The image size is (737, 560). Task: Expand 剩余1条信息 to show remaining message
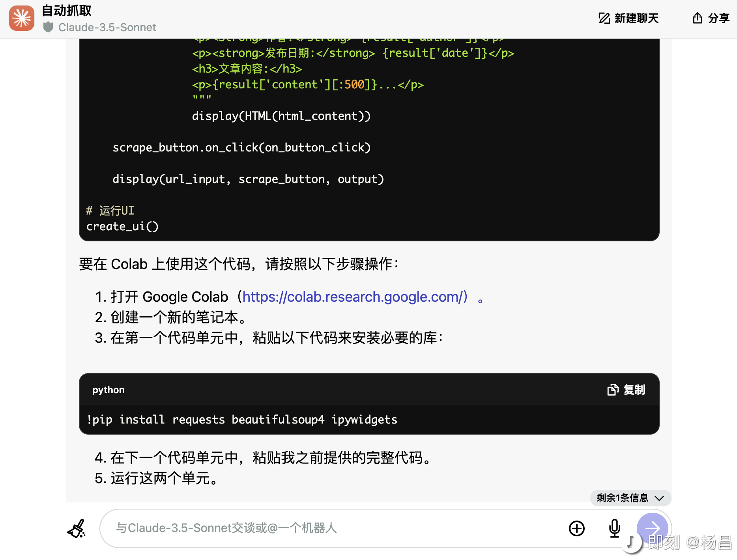(x=623, y=498)
